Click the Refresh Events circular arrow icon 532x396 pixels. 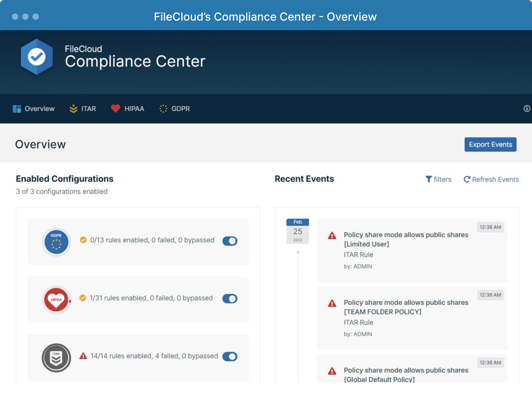tap(467, 179)
